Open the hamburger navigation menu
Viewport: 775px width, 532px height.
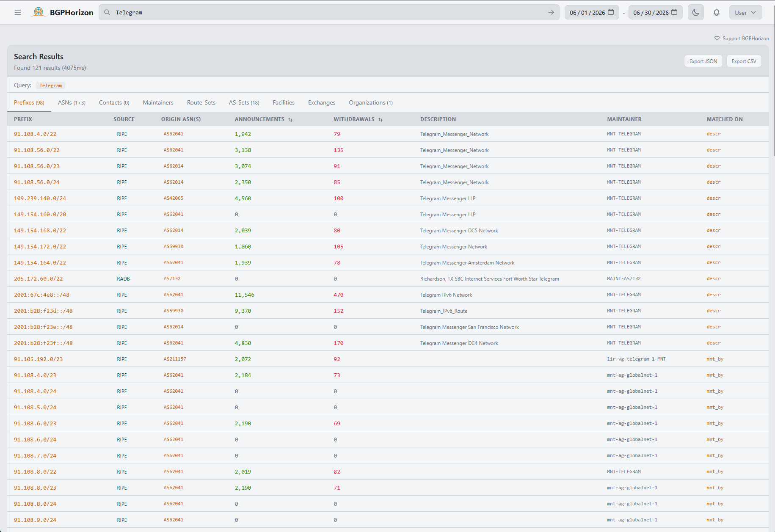pyautogui.click(x=18, y=12)
